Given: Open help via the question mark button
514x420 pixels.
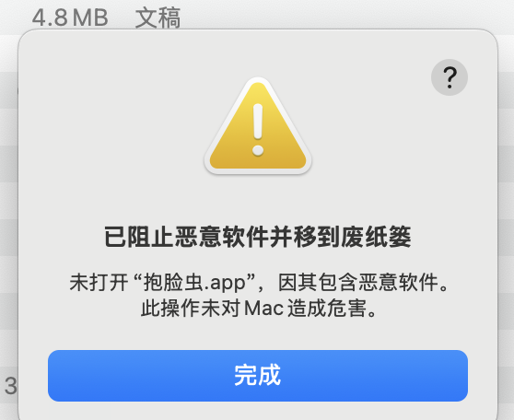Looking at the screenshot, I should tap(450, 77).
